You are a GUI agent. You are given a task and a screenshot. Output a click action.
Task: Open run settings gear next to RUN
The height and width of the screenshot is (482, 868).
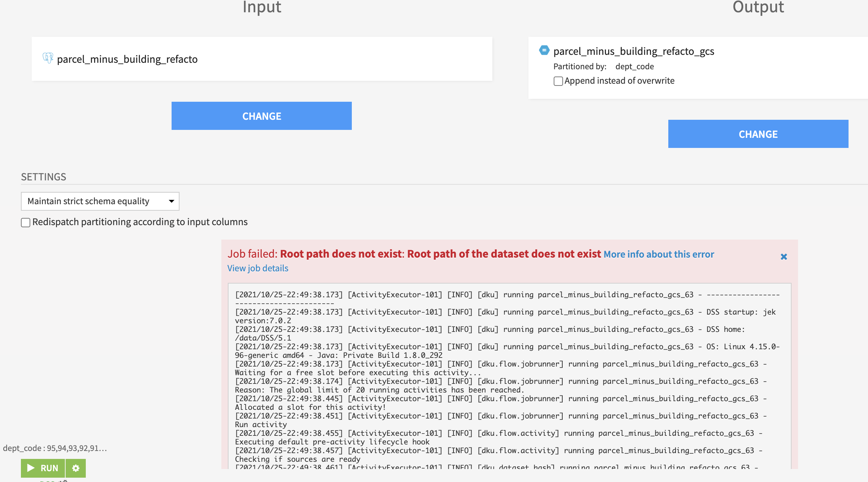coord(76,468)
